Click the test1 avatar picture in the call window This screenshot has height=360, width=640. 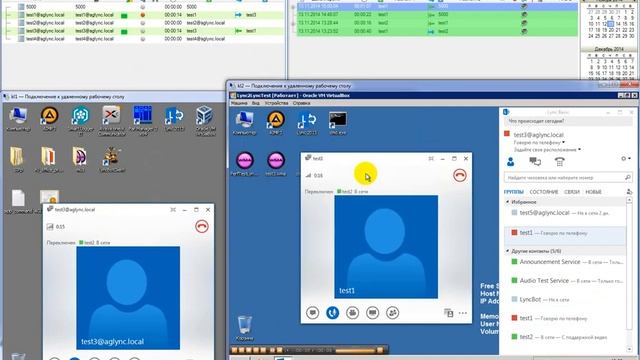point(386,247)
